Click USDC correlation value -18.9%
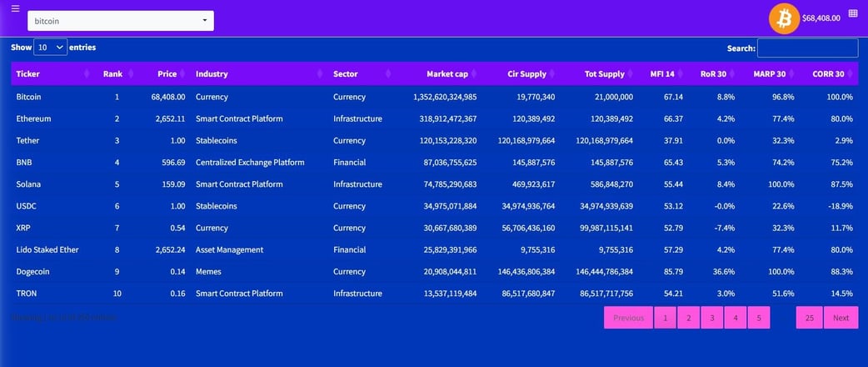868x367 pixels. [x=841, y=206]
